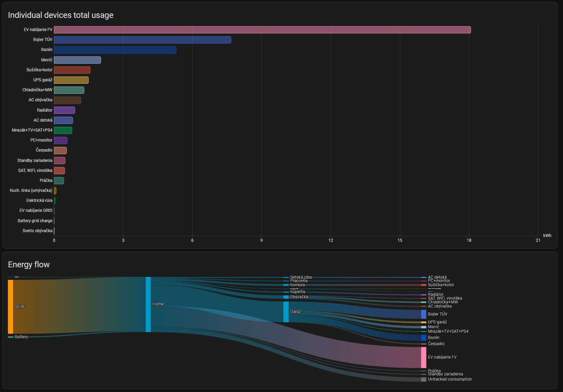Click the Energy flow card heading

[x=29, y=265]
